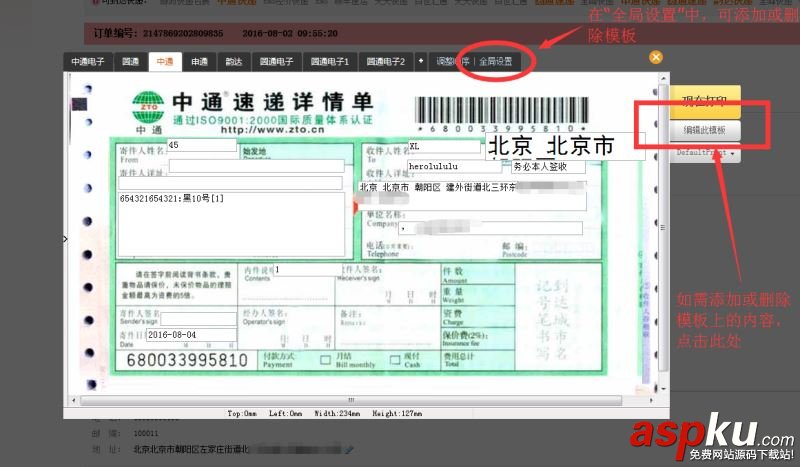Click the scroll-up arrow of the preview scrollbar
The image size is (800, 467).
point(663,78)
